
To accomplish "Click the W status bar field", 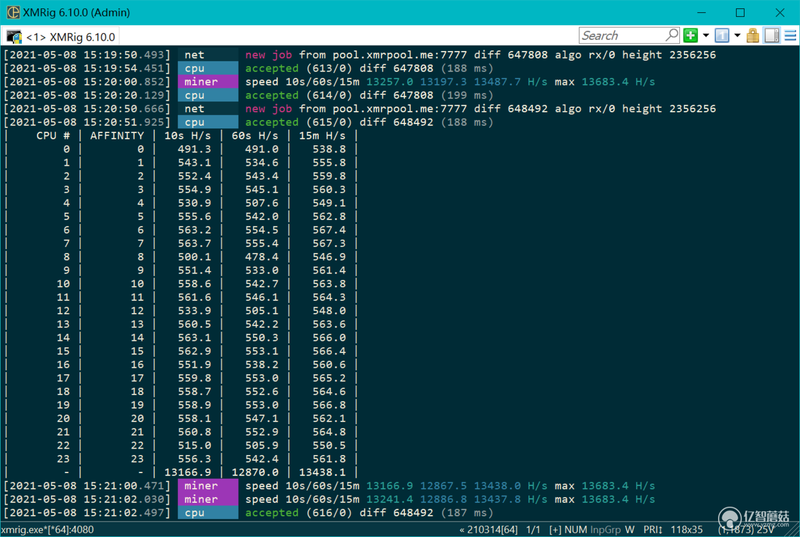I will (x=630, y=530).
